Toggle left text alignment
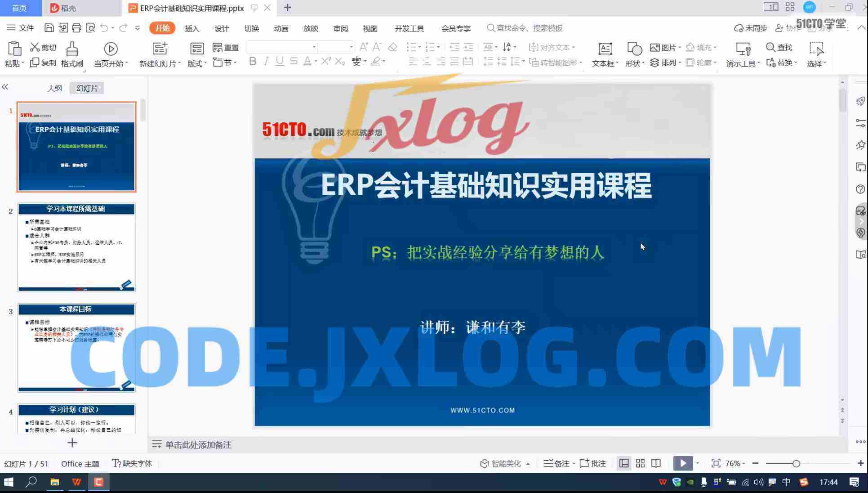Image resolution: width=868 pixels, height=493 pixels. click(413, 62)
